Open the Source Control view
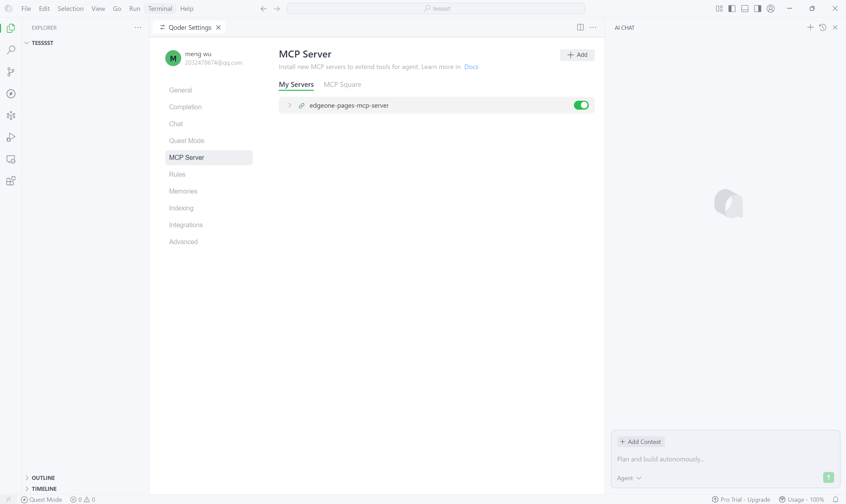846x504 pixels. pos(11,72)
